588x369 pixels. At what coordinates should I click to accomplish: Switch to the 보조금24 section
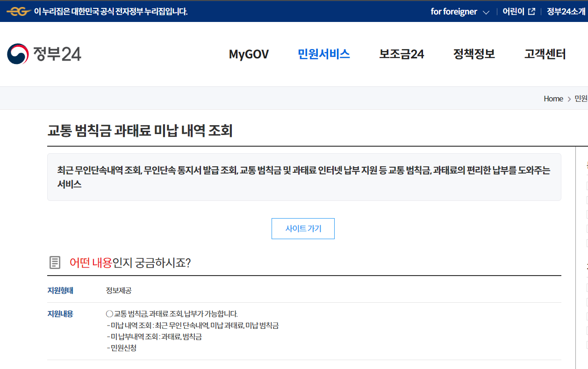click(401, 54)
